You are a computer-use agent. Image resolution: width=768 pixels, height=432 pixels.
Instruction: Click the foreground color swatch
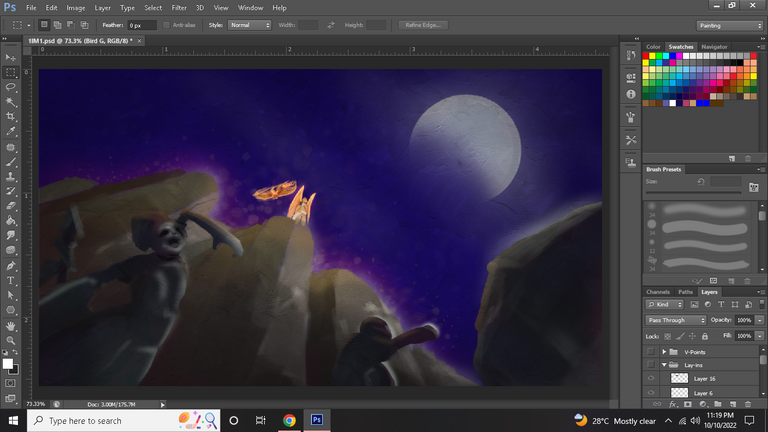coord(7,363)
